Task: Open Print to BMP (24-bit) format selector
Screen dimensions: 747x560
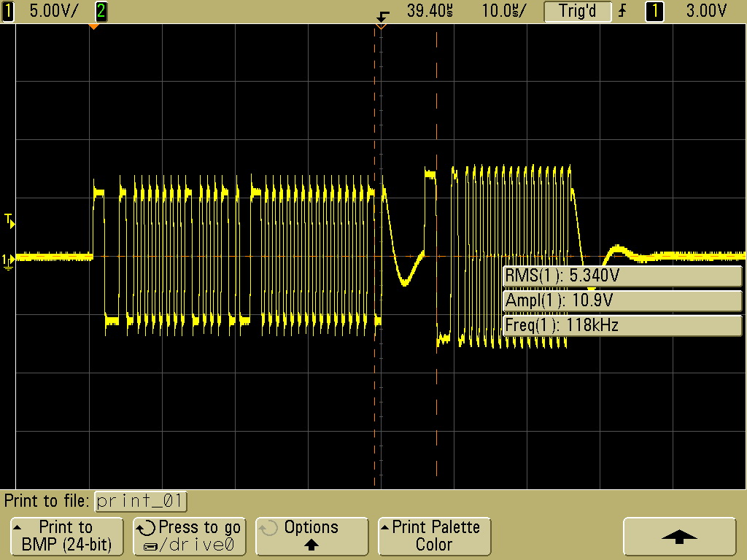Action: point(66,536)
